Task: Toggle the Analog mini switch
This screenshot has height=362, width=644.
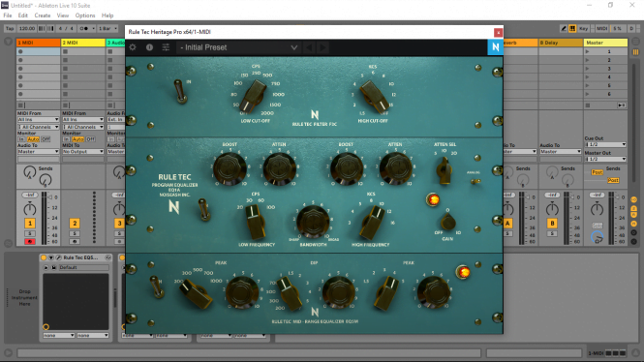Action: 475,181
